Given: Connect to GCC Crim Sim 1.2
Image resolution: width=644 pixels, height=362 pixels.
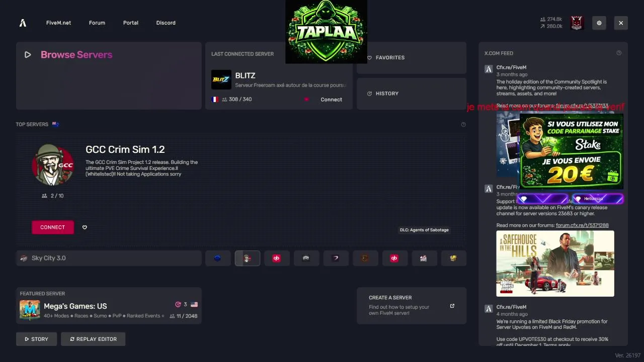Looking at the screenshot, I should [52, 227].
